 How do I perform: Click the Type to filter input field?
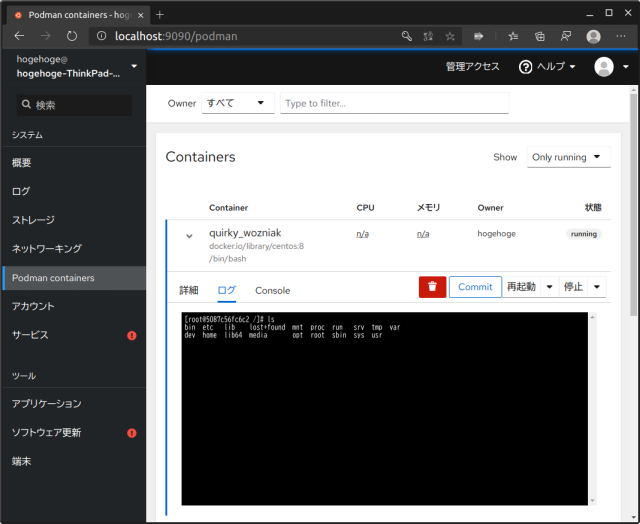tap(394, 103)
